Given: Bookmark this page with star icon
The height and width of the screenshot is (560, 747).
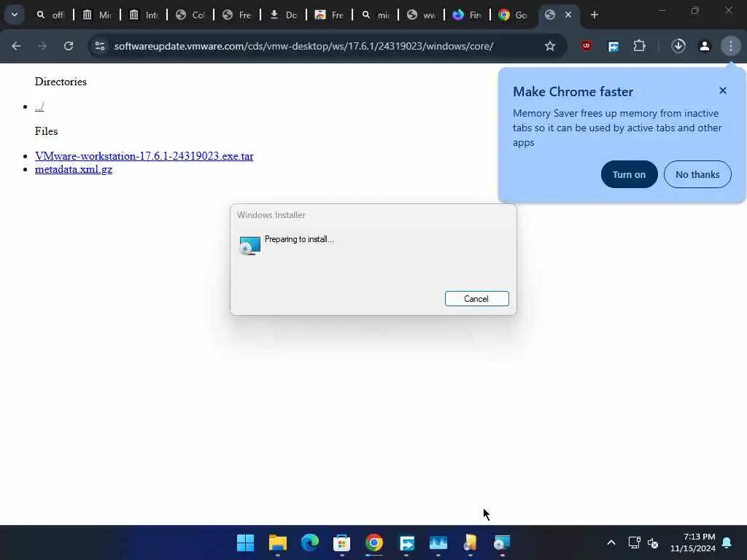Looking at the screenshot, I should click(x=550, y=46).
